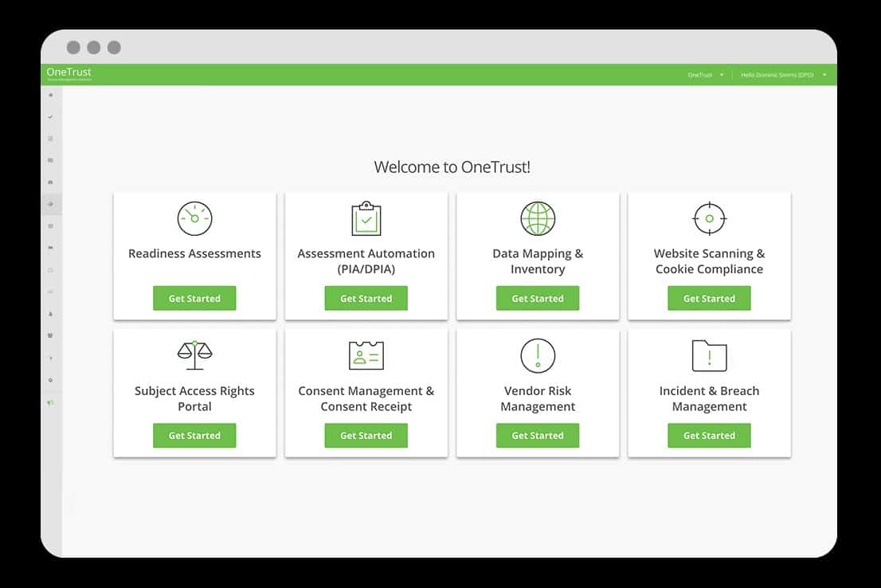Click the Vendor Risk exclamation circle icon
Viewport: 881px width, 588px height.
538,355
